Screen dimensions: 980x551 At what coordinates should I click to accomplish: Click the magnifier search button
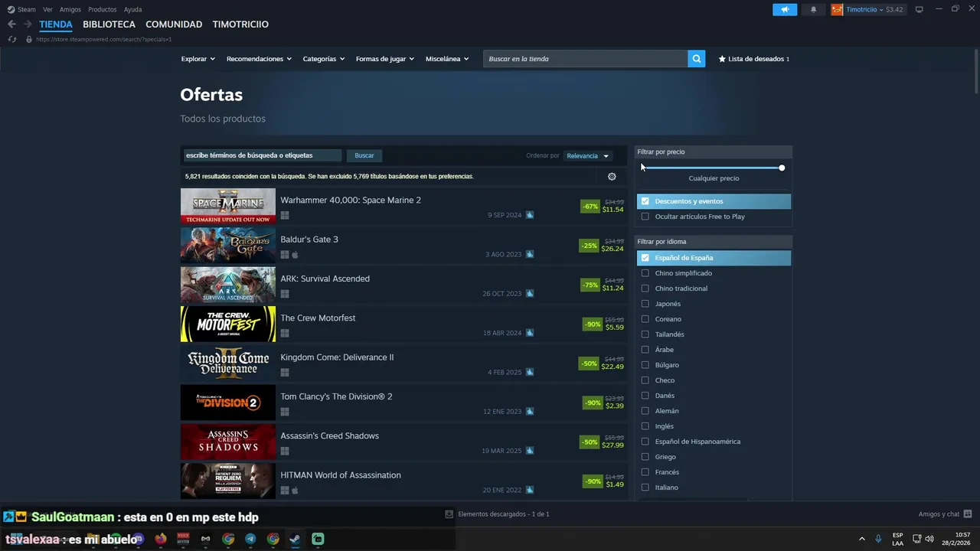(x=696, y=59)
